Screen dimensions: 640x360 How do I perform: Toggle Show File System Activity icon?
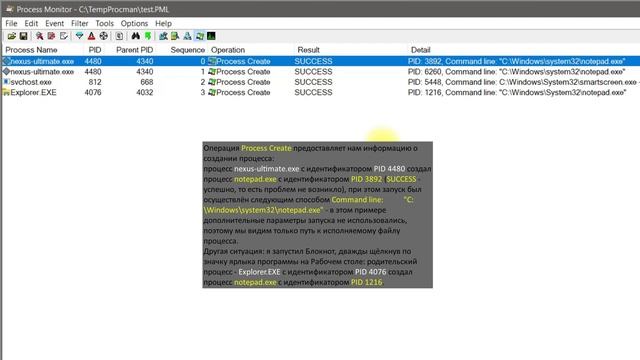click(x=175, y=36)
